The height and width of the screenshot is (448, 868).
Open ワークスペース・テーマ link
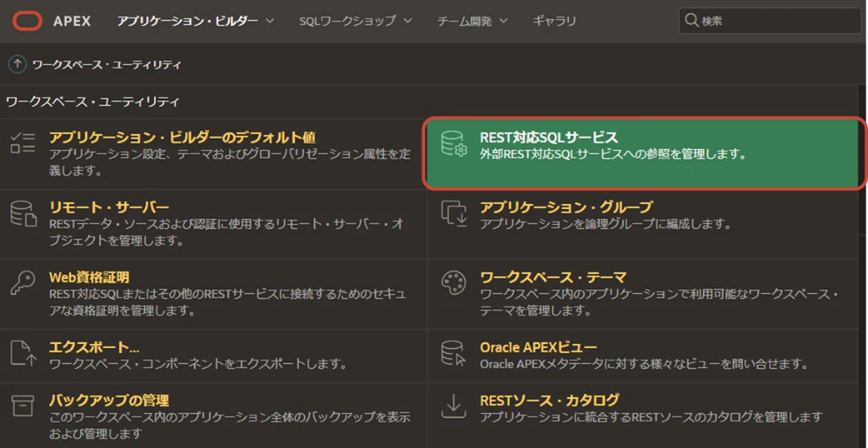coord(553,276)
